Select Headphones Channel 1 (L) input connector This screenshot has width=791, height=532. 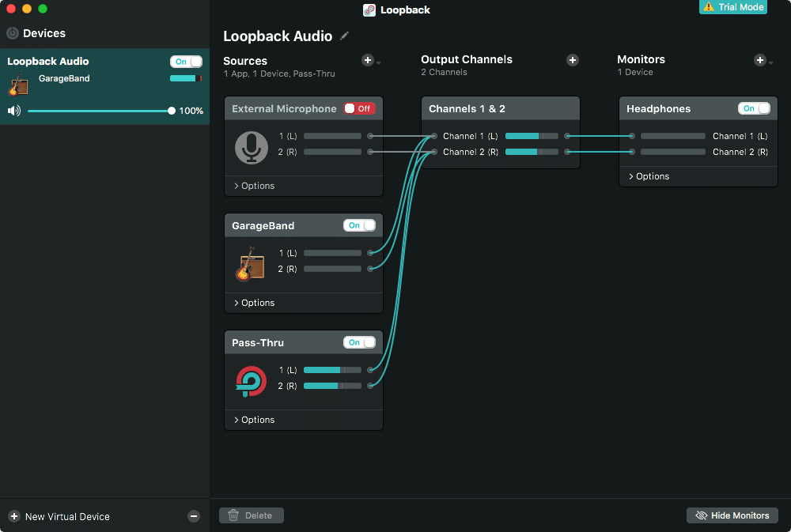[x=631, y=136]
